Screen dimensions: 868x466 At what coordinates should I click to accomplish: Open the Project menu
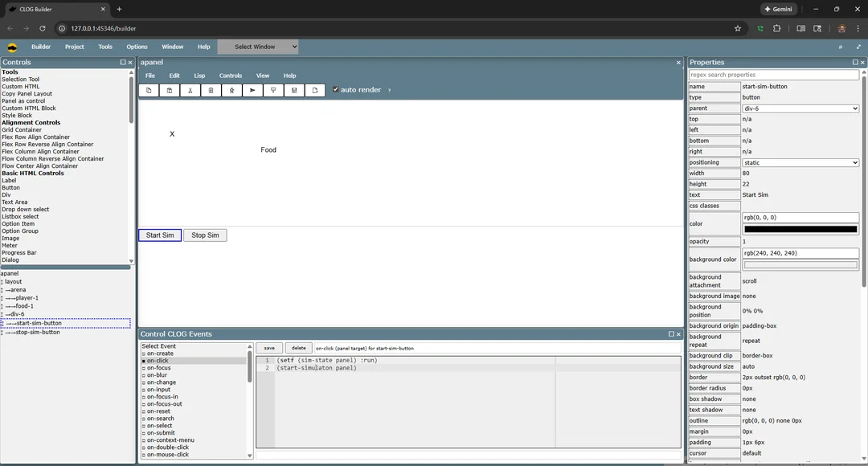[x=75, y=47]
